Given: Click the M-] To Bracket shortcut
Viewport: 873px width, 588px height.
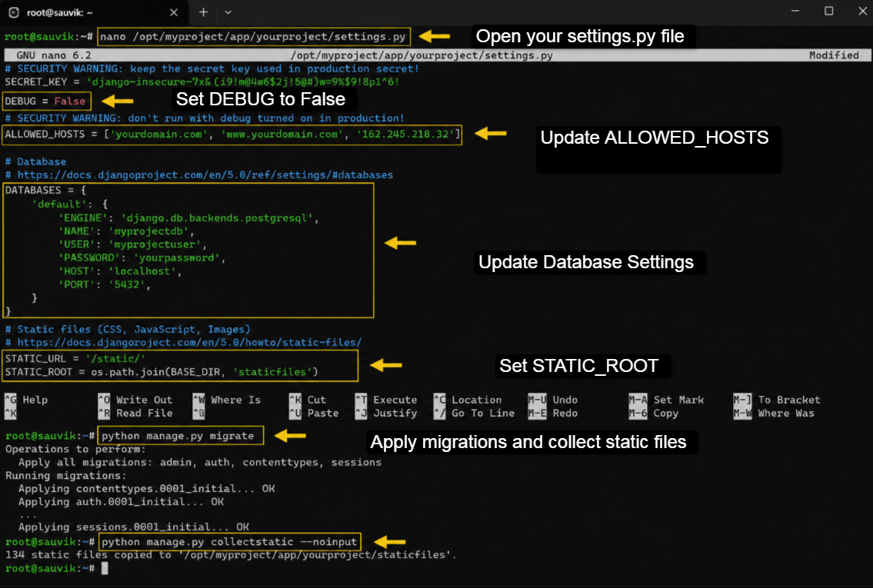Looking at the screenshot, I should (777, 400).
